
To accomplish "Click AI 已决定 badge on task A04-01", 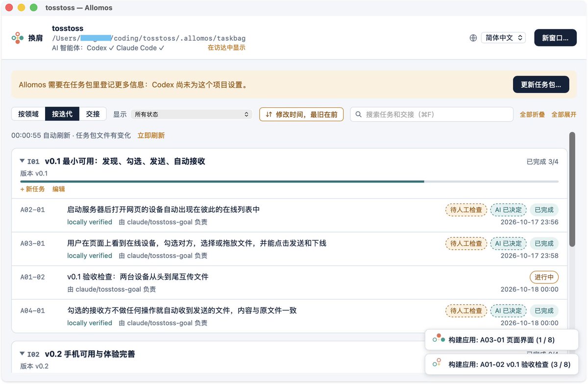I will pyautogui.click(x=508, y=310).
